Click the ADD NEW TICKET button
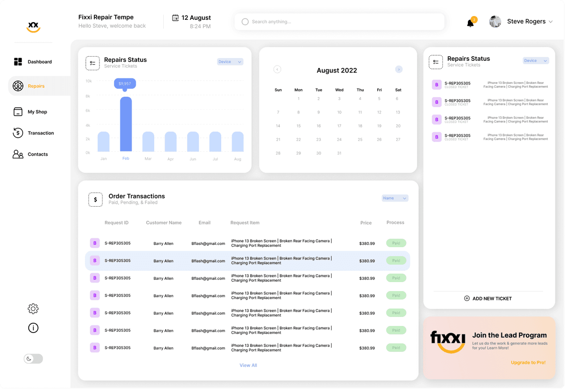The width and height of the screenshot is (566, 392). click(488, 298)
